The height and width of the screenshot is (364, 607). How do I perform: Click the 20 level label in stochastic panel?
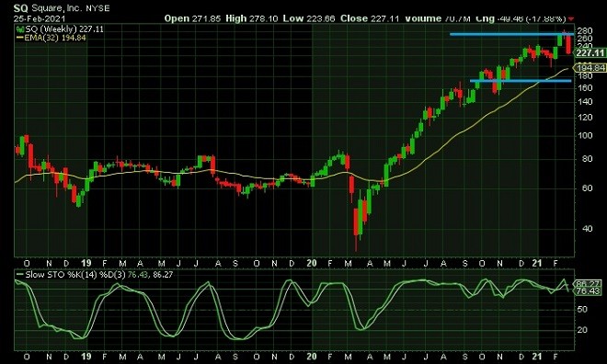tap(582, 330)
